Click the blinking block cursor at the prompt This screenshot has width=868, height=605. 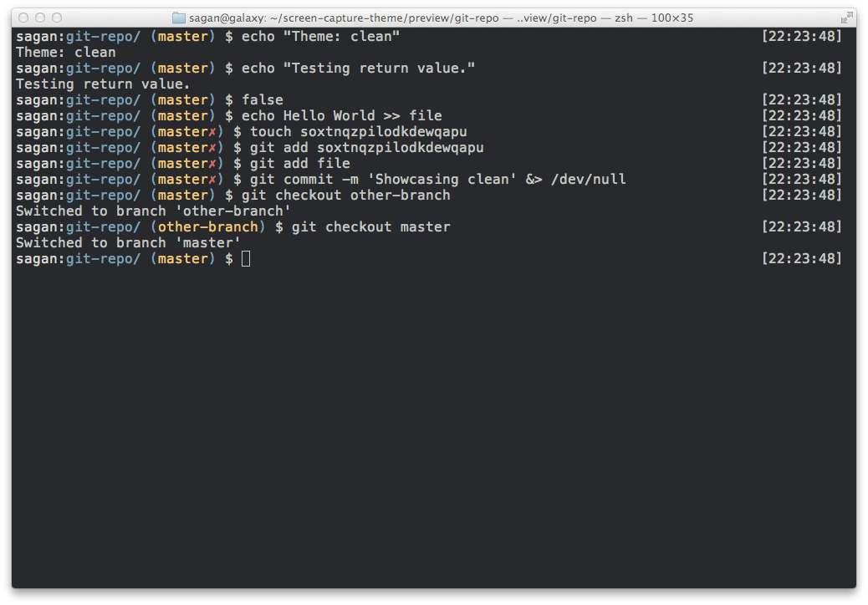click(x=245, y=259)
